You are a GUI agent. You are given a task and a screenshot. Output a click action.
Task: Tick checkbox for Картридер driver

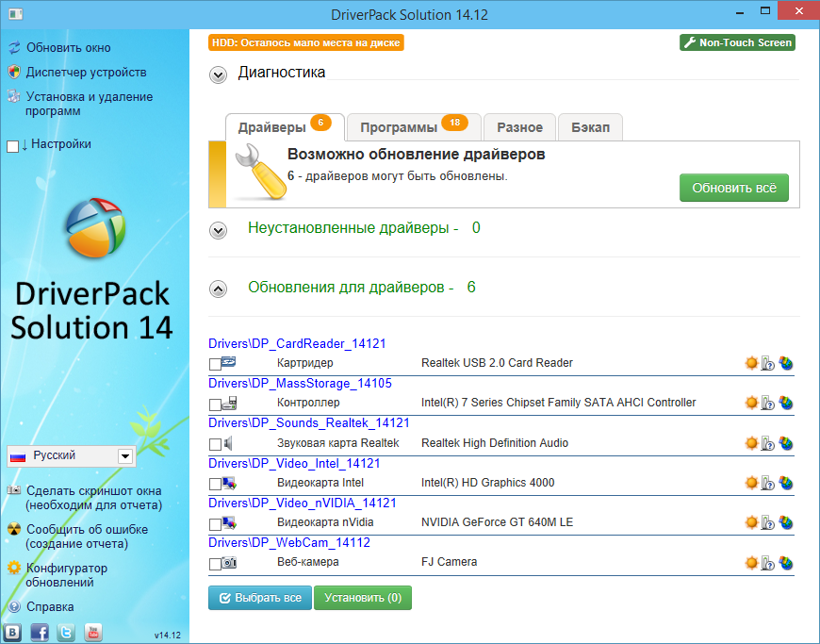[x=214, y=364]
